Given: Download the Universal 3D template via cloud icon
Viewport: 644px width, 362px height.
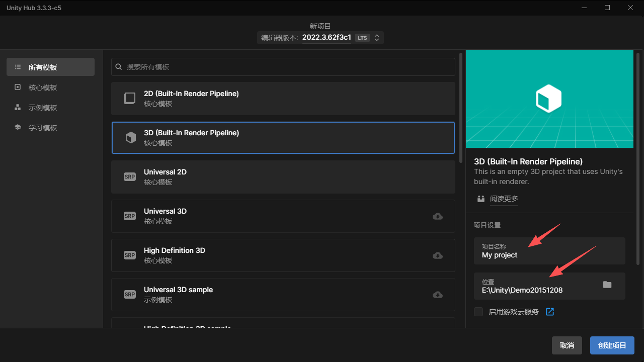Looking at the screenshot, I should point(438,216).
